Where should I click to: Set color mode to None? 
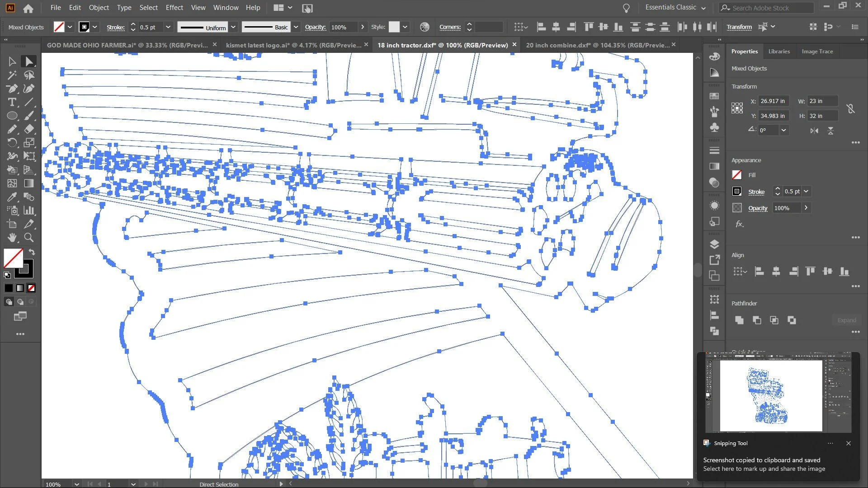[31, 288]
